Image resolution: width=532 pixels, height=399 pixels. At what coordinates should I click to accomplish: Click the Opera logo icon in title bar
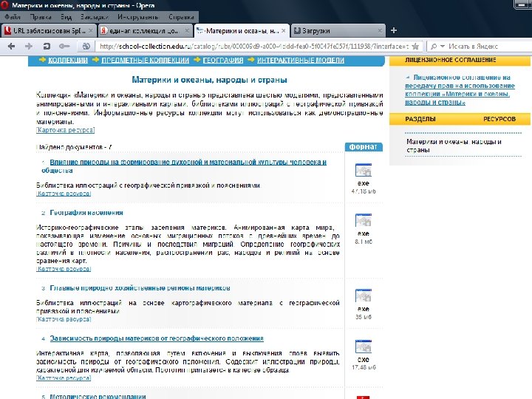pyautogui.click(x=4, y=5)
